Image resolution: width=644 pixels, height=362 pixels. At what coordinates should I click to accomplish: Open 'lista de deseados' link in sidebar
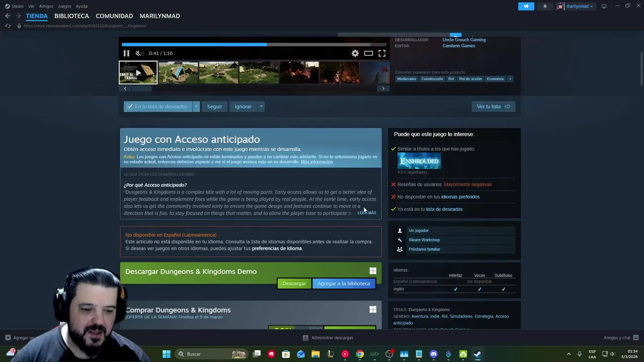coord(444,209)
